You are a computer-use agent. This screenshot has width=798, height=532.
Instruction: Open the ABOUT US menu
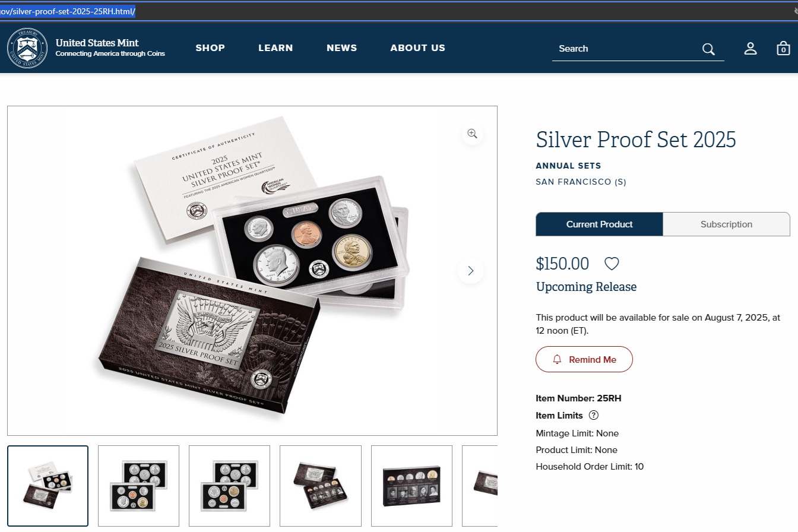click(x=417, y=48)
